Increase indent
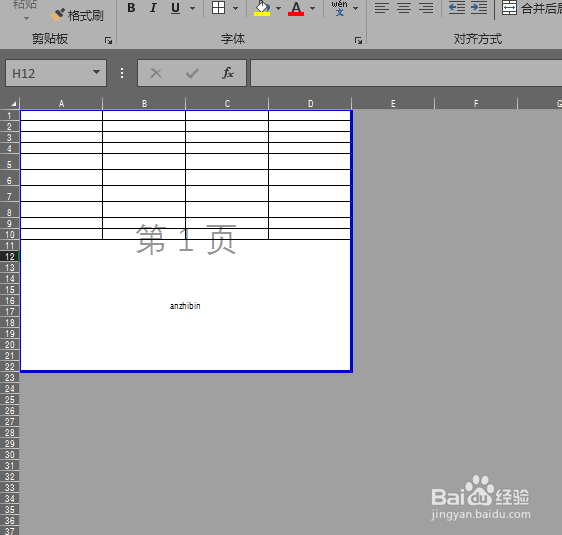Viewport: 562px width, 535px height. 479,8
